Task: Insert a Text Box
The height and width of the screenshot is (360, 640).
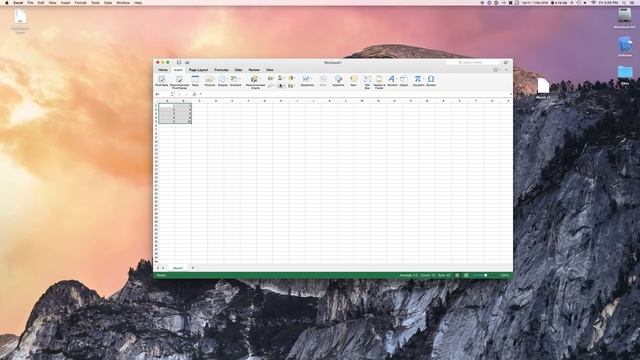Action: coord(367,81)
